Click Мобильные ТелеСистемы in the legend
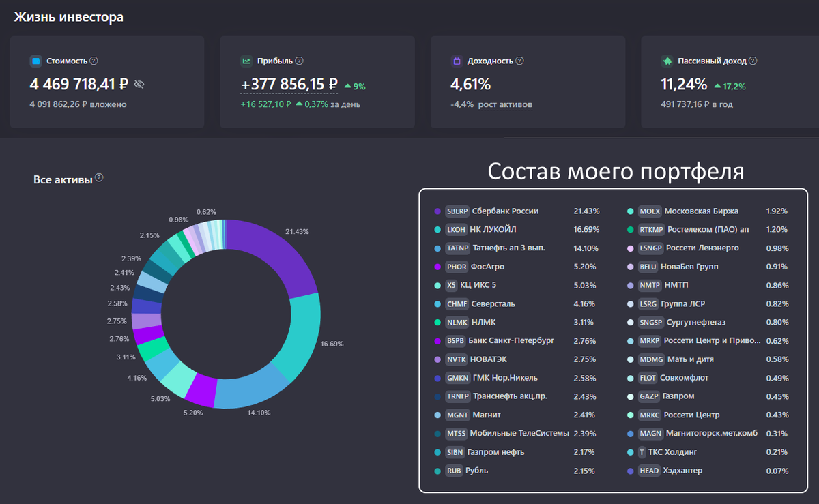This screenshot has width=819, height=504. (x=519, y=433)
